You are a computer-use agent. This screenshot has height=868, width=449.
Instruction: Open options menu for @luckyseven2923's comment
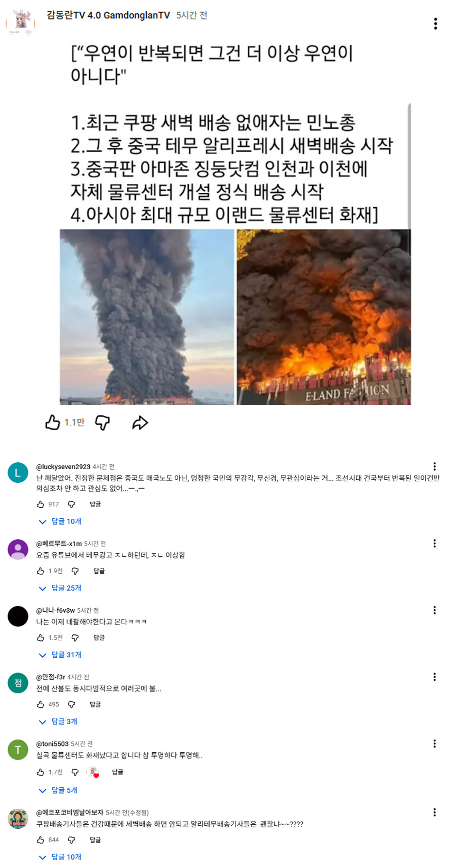(x=434, y=466)
